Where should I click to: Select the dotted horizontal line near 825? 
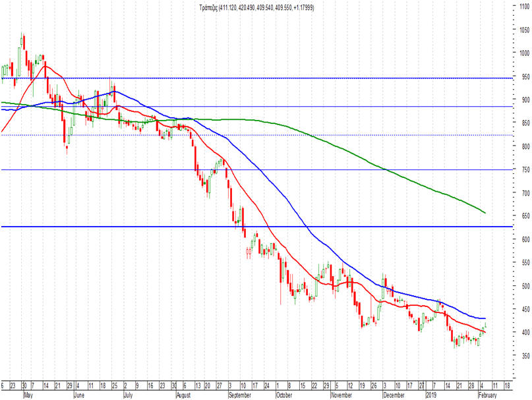[x=256, y=135]
